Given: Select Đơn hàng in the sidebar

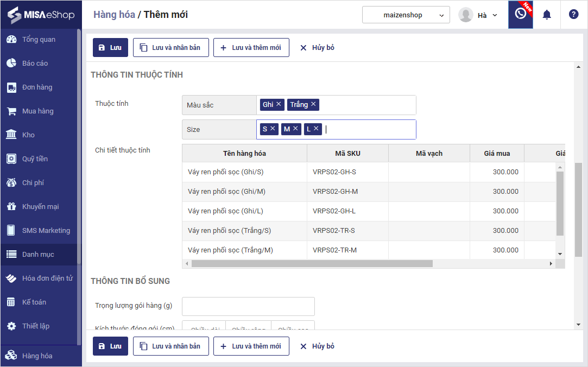Looking at the screenshot, I should click(37, 87).
